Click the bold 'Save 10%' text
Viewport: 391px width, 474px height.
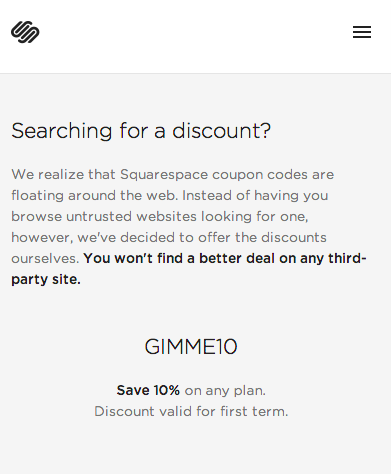148,390
